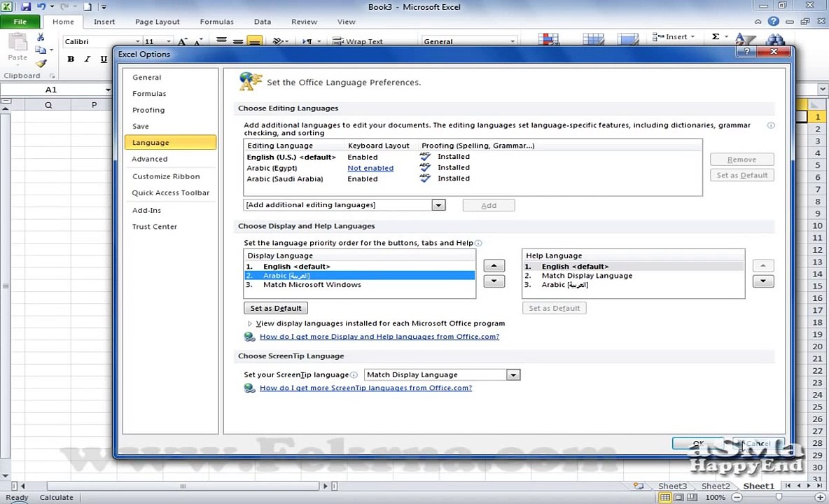Open the Customize Quick Access Toolbar dropdown
Image resolution: width=829 pixels, height=504 pixels.
pos(104,7)
